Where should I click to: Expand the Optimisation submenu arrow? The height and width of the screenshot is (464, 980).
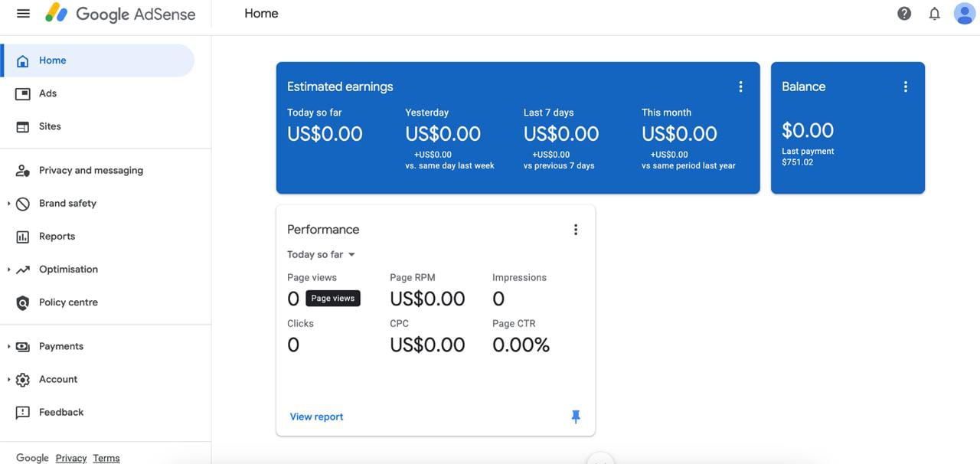[8, 270]
